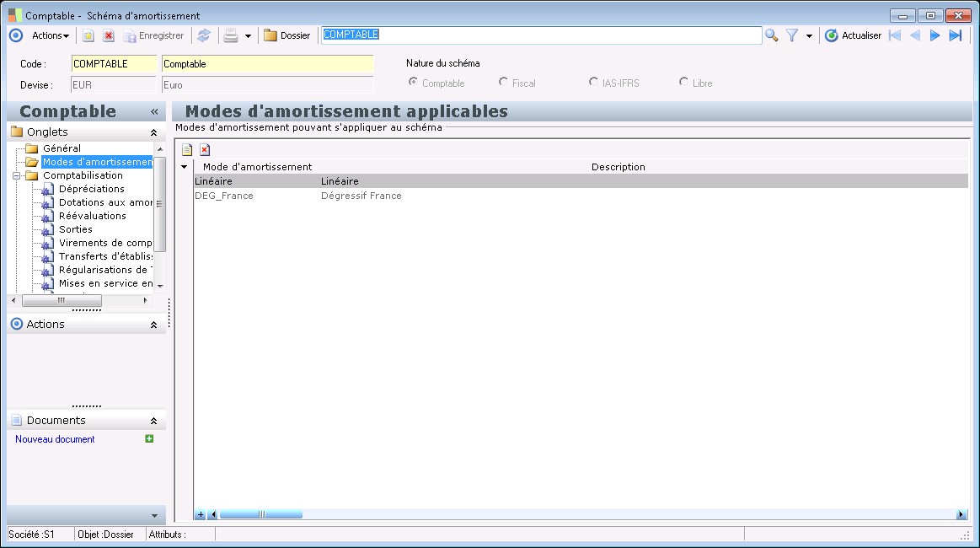Open the Actions toolbar menu

[x=50, y=35]
